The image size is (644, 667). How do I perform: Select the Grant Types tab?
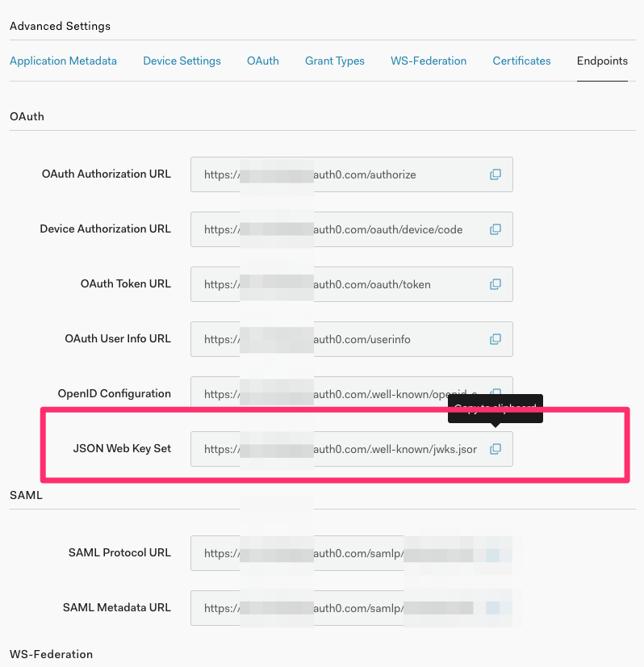pyautogui.click(x=334, y=61)
